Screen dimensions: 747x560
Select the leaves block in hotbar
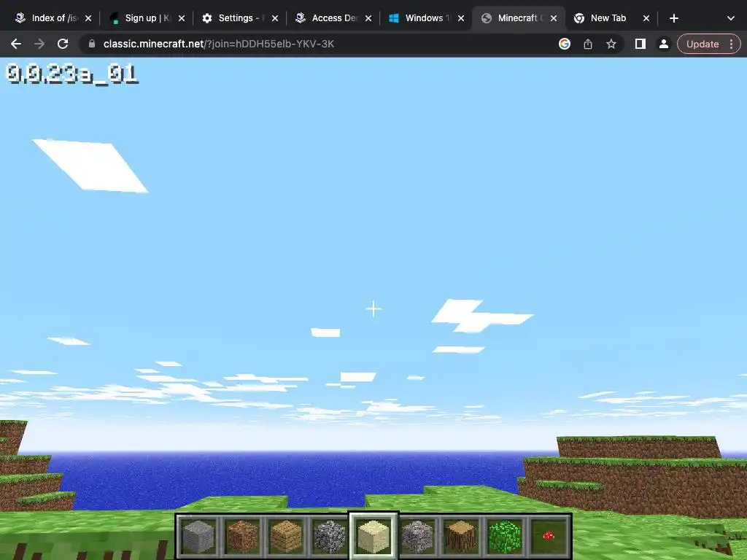coord(505,536)
